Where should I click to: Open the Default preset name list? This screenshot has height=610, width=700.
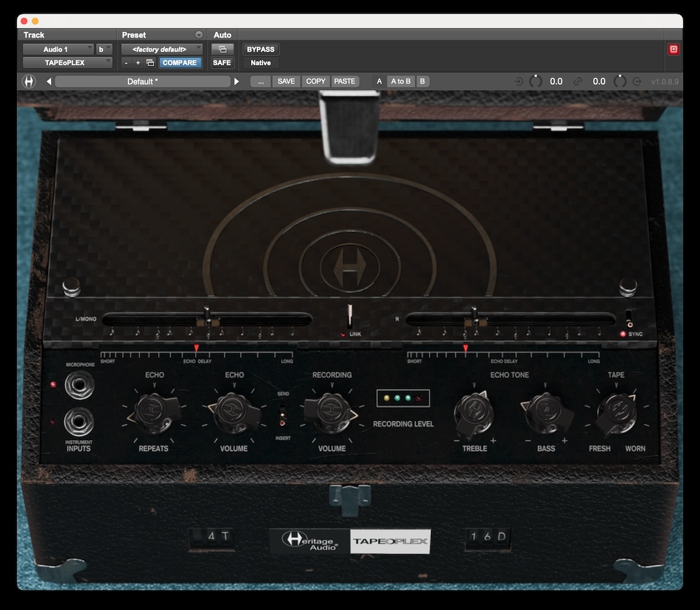point(143,81)
